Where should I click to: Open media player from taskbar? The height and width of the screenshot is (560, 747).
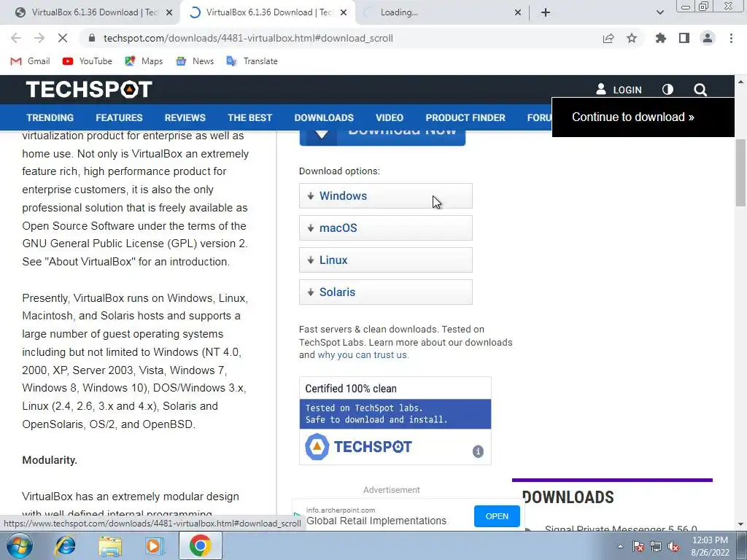coord(155,545)
